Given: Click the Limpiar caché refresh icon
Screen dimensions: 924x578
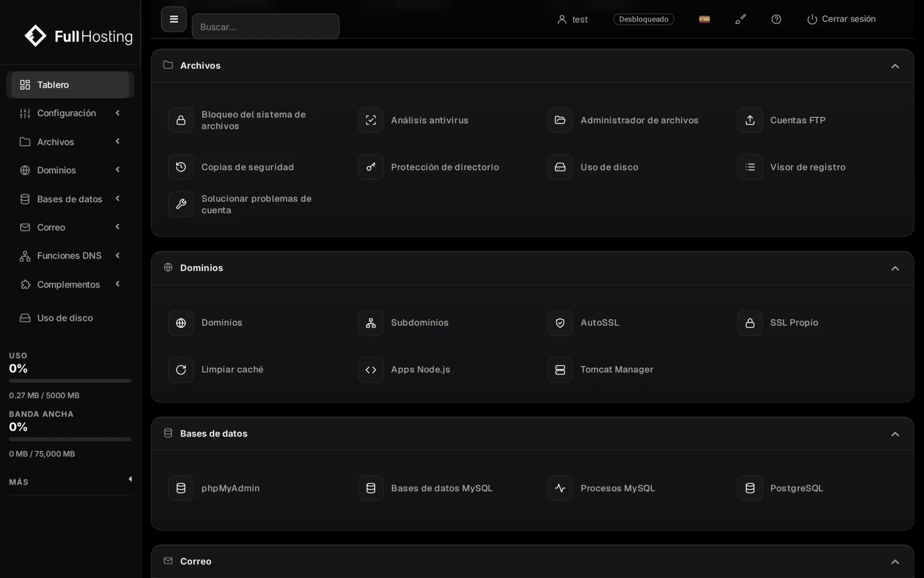Looking at the screenshot, I should click(x=181, y=370).
